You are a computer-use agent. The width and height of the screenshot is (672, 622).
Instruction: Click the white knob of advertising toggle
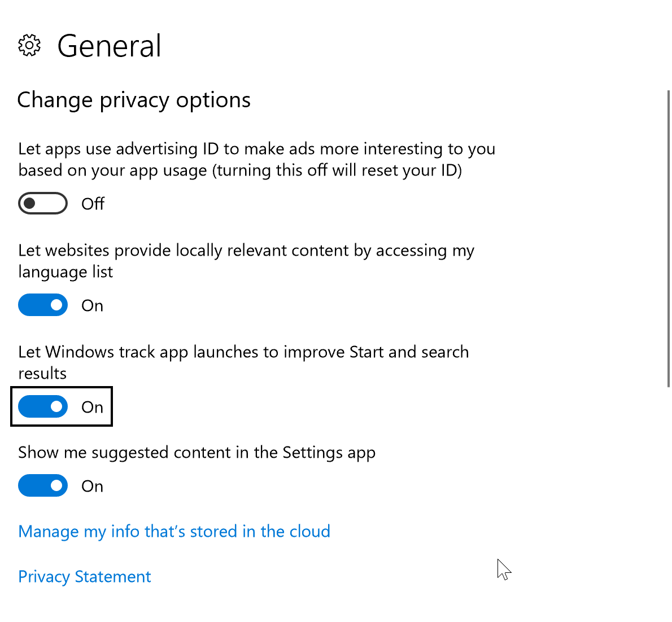coord(30,204)
